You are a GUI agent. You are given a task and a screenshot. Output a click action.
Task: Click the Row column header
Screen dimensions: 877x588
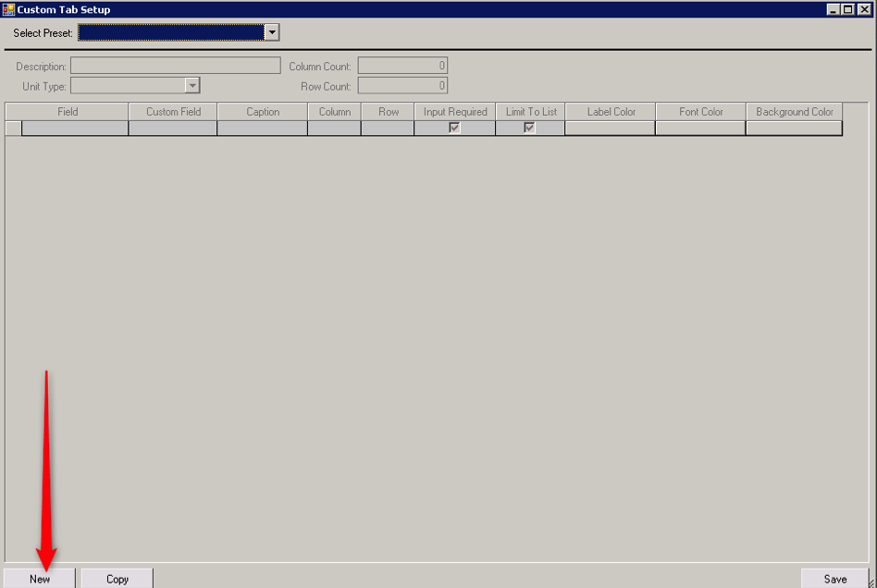[x=387, y=110]
